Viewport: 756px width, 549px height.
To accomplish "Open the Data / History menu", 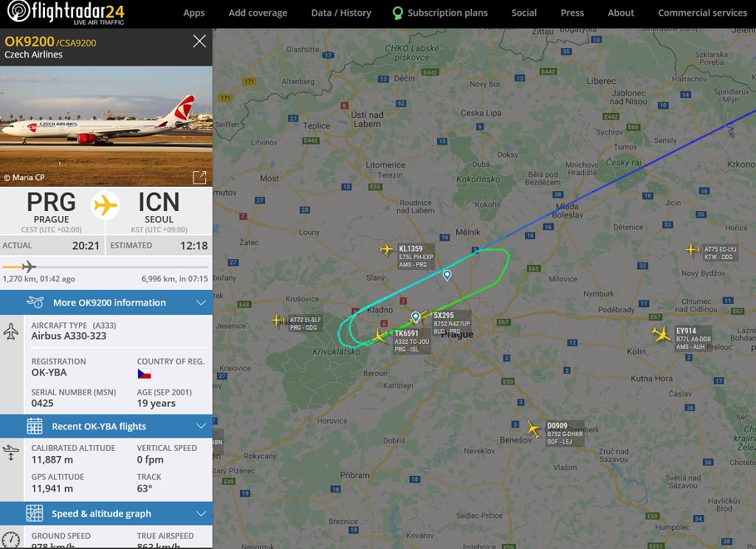I will click(341, 13).
